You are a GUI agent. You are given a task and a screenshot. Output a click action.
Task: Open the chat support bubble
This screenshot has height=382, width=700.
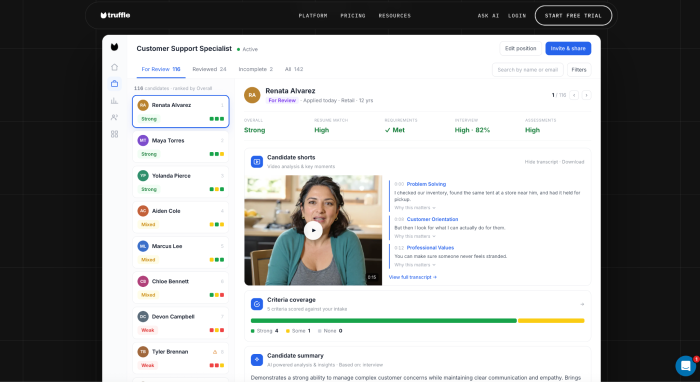coord(686,366)
